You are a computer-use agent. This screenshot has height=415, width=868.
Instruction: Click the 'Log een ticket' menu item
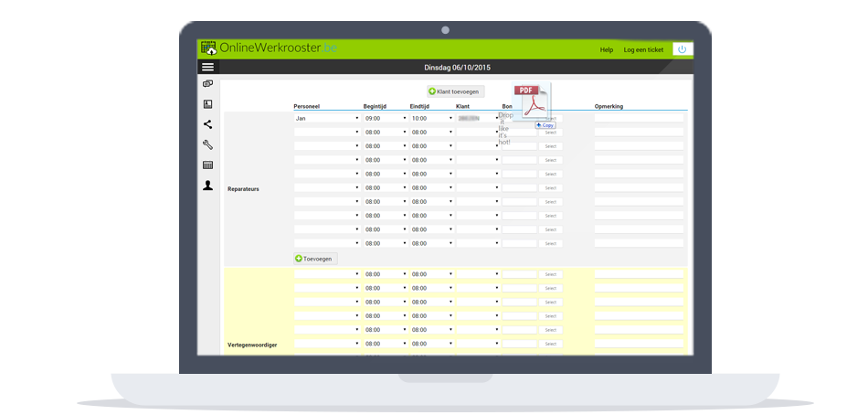643,49
